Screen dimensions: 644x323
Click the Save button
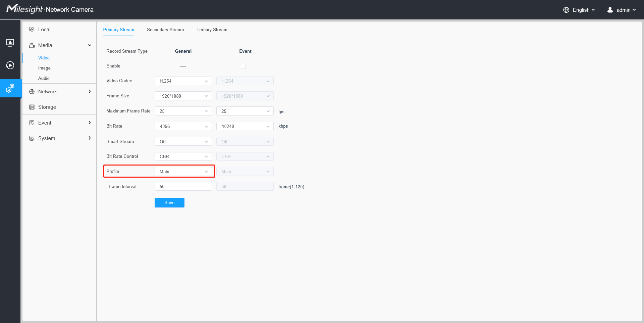tap(169, 202)
